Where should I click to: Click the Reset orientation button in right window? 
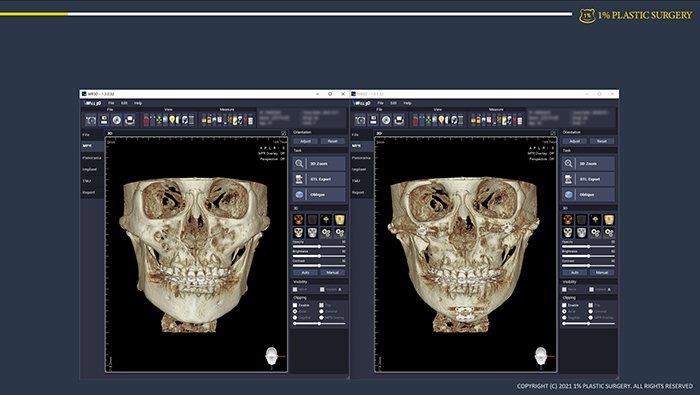(x=602, y=141)
